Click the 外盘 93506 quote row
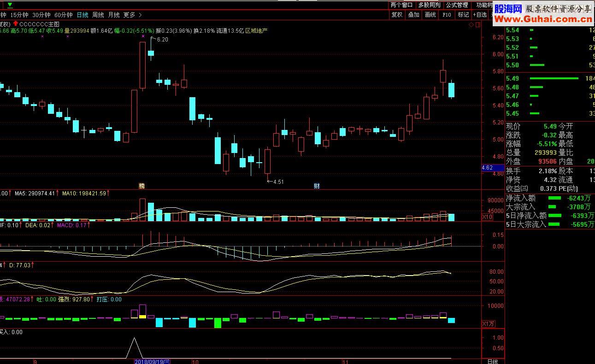 531,161
